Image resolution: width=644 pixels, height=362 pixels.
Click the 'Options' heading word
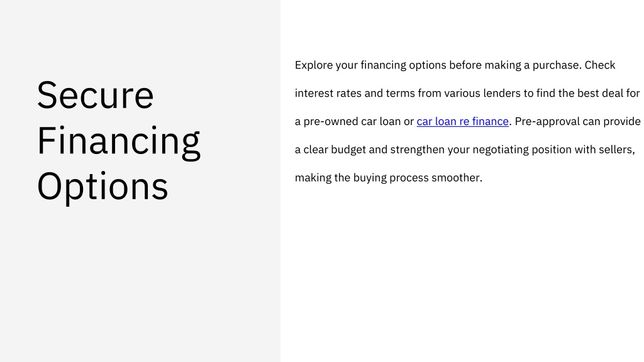103,187
